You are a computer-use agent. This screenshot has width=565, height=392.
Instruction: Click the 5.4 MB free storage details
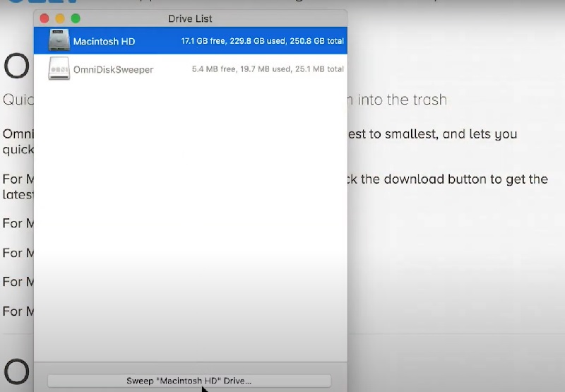(x=268, y=69)
